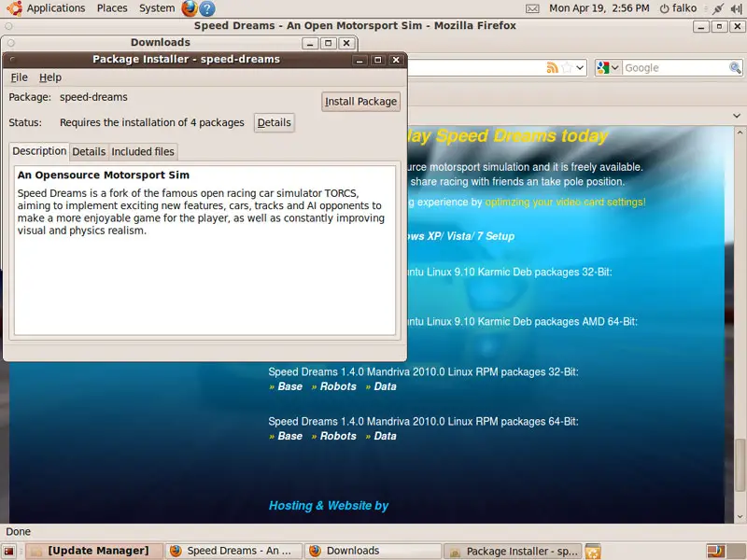The height and width of the screenshot is (560, 747).
Task: Switch to the Included files tab
Action: (x=143, y=151)
